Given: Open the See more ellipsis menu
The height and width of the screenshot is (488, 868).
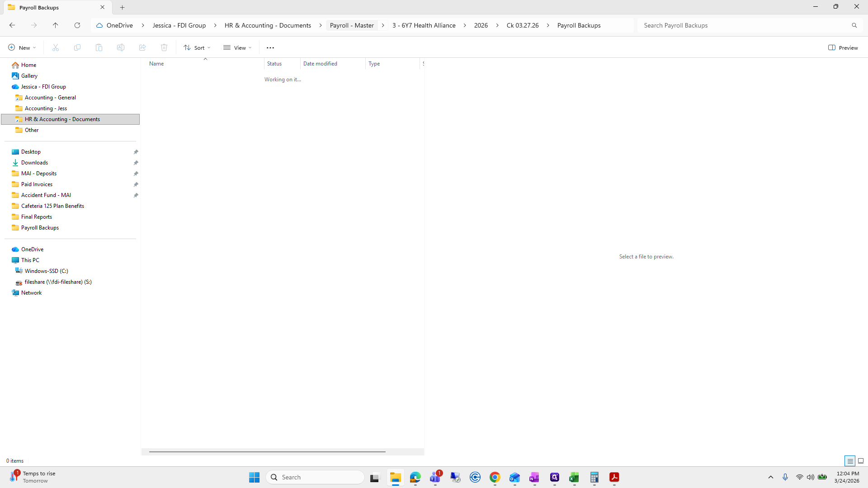Looking at the screenshot, I should tap(270, 47).
